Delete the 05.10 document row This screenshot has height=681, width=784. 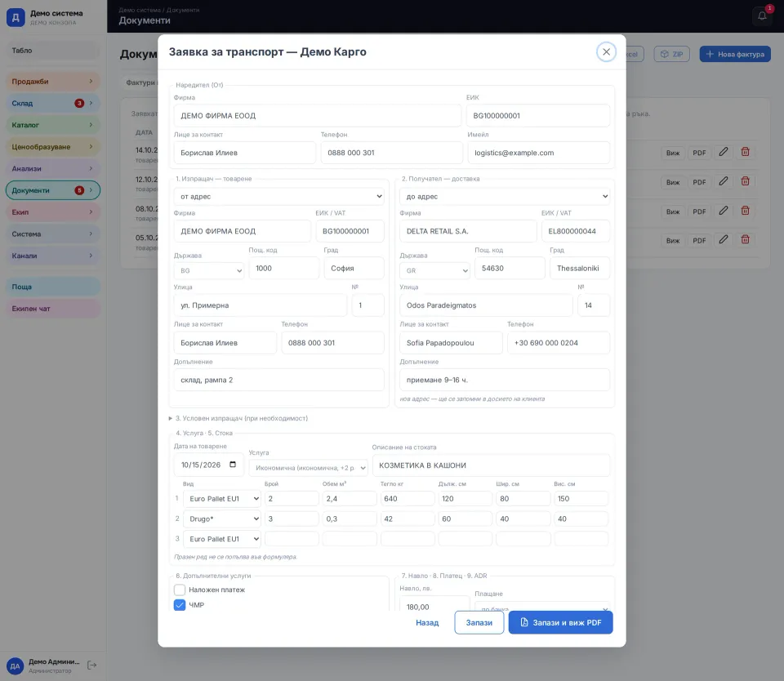pos(745,240)
